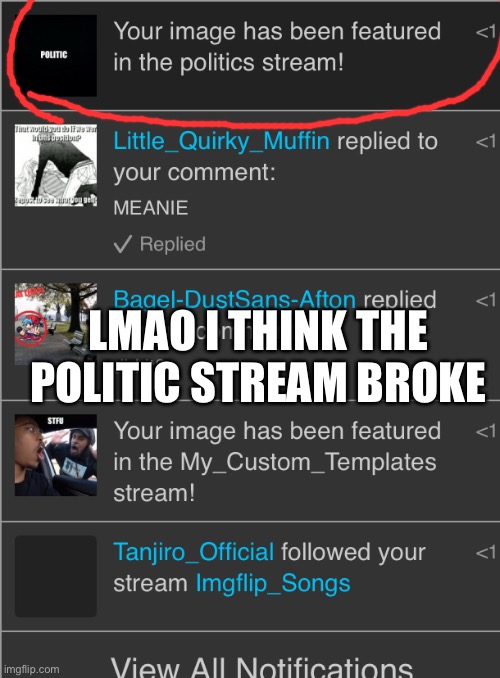Open the manga panel meme thumbnail
500x678 pixels.
56,165
